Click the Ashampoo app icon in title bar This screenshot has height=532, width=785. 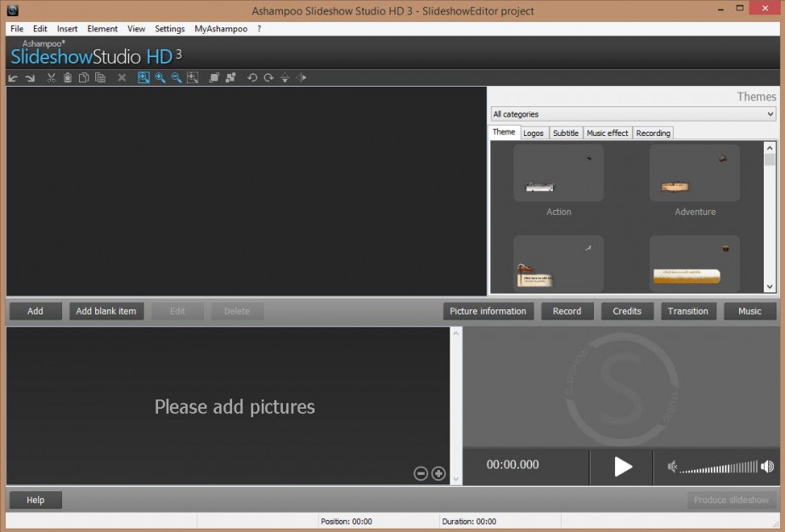[x=13, y=10]
